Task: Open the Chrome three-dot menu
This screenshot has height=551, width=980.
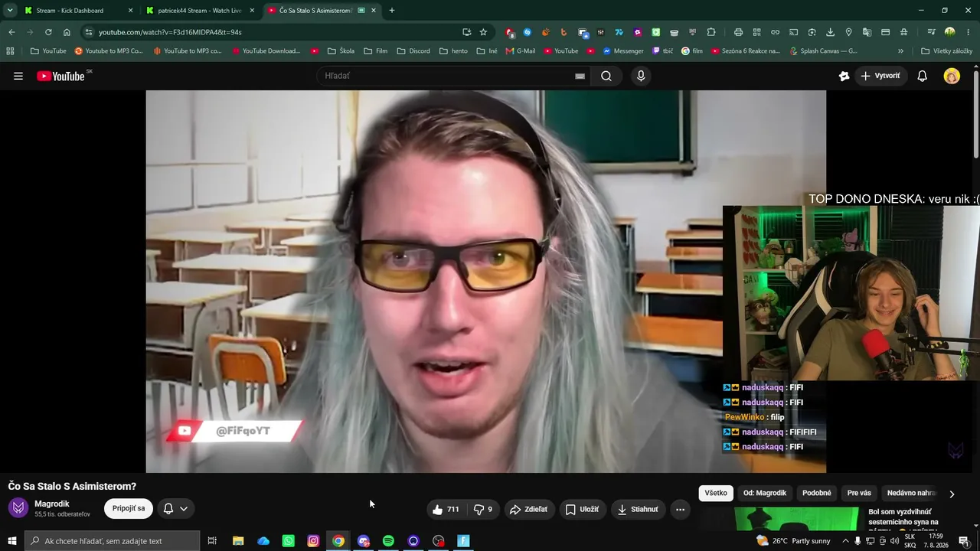Action: (969, 32)
